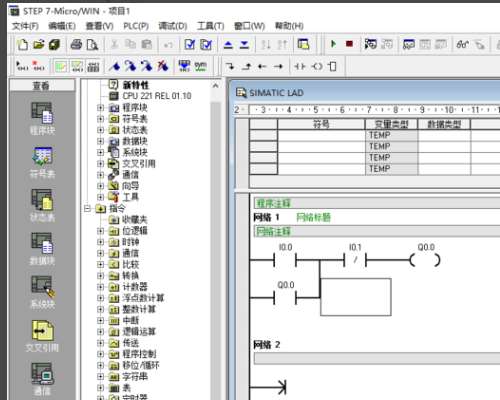Click the 网络标题 field of network 1
The image size is (500, 400).
[314, 218]
